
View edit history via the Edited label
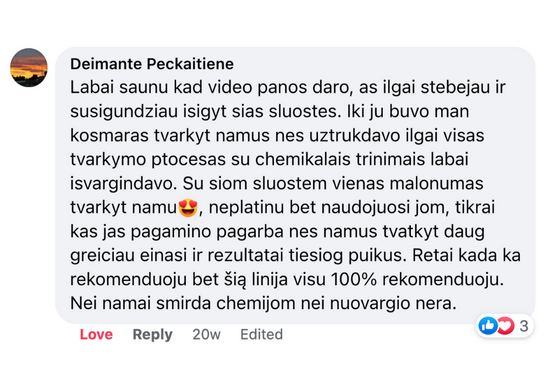coord(261,334)
